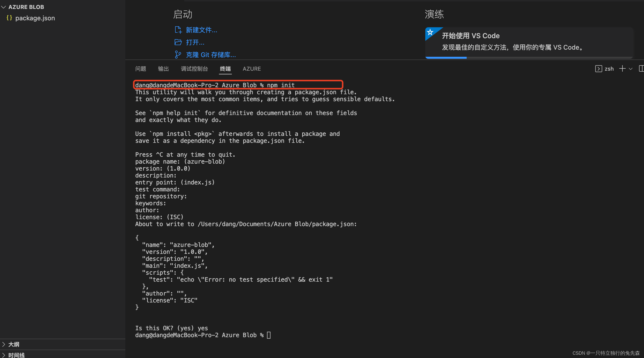Screen dimensions: 644x358
Task: Click the 新建文件 link
Action: pyautogui.click(x=201, y=30)
